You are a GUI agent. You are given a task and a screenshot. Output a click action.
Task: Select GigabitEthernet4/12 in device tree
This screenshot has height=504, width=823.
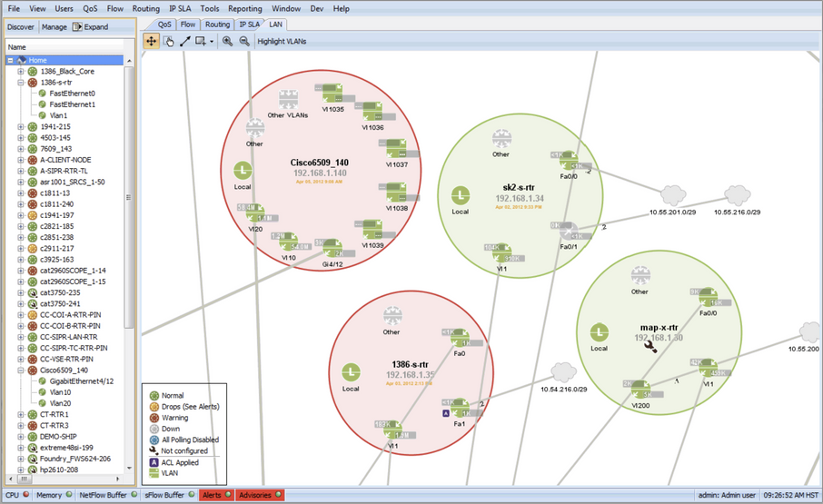pyautogui.click(x=82, y=381)
